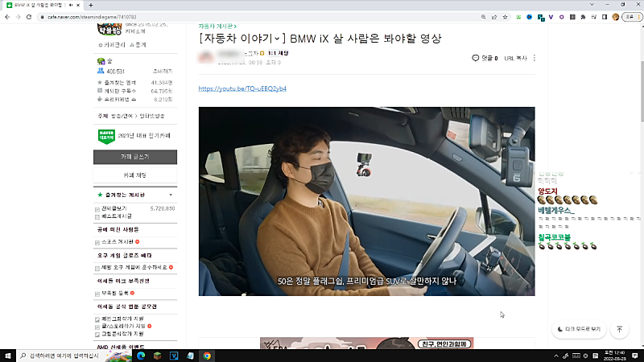Screen dimensions: 644x362
Task: Close the BMW iX browser tab
Action: tap(78, 6)
